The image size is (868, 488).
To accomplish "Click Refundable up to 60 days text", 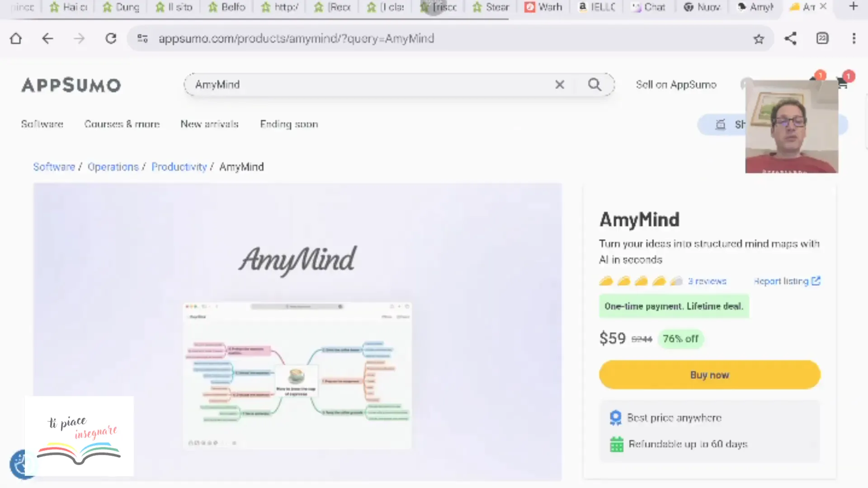I will click(x=688, y=444).
